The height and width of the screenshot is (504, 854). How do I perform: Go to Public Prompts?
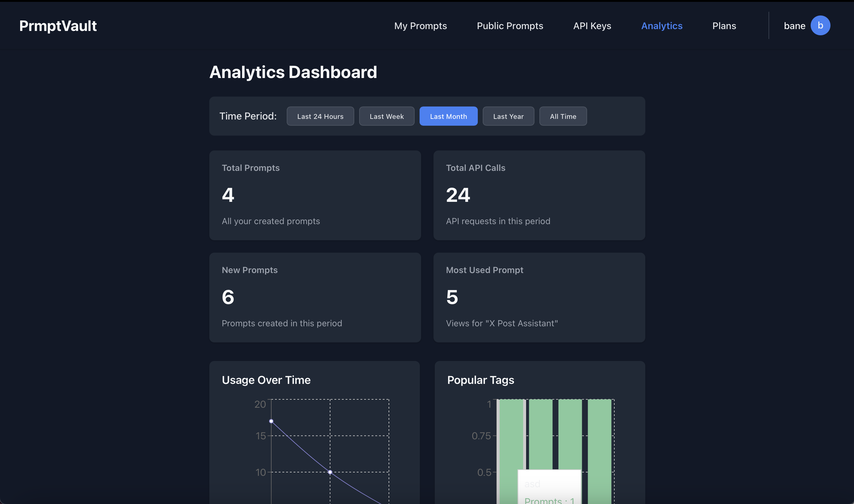(x=510, y=26)
